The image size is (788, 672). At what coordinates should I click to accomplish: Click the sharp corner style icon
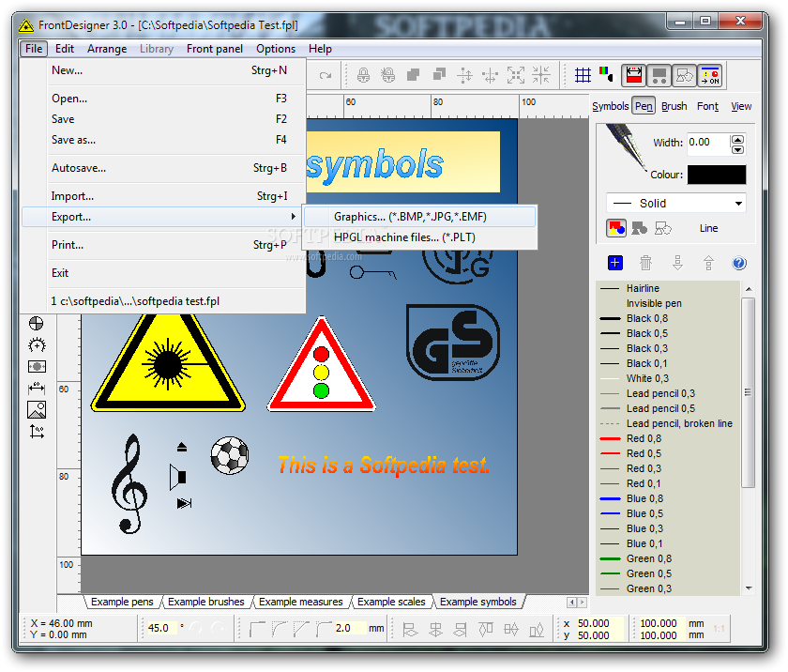[x=257, y=628]
